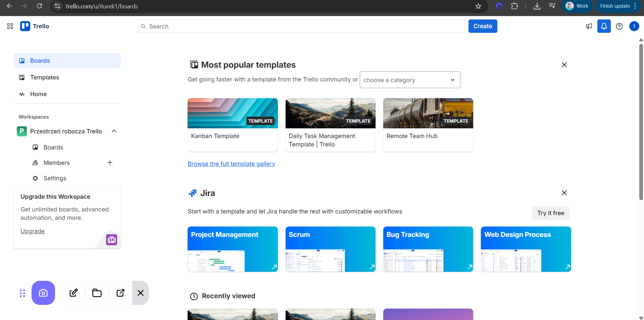This screenshot has width=644, height=320.
Task: Click the Upgrade this Workspace heading
Action: 55,197
